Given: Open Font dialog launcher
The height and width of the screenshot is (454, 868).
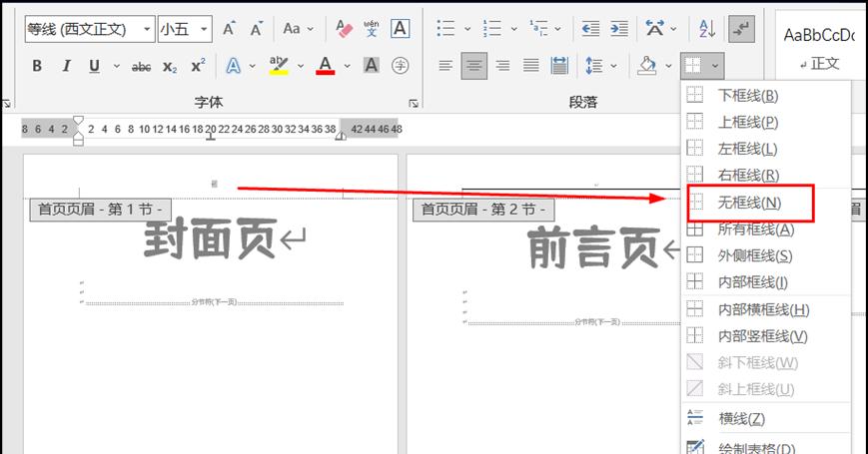Looking at the screenshot, I should point(413,103).
